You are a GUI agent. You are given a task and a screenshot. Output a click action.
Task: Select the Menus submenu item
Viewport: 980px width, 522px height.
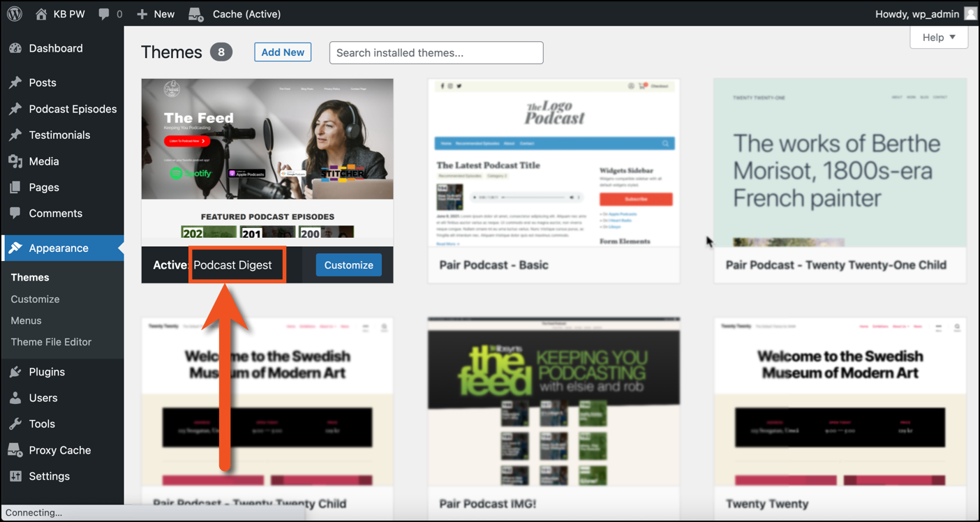point(26,320)
